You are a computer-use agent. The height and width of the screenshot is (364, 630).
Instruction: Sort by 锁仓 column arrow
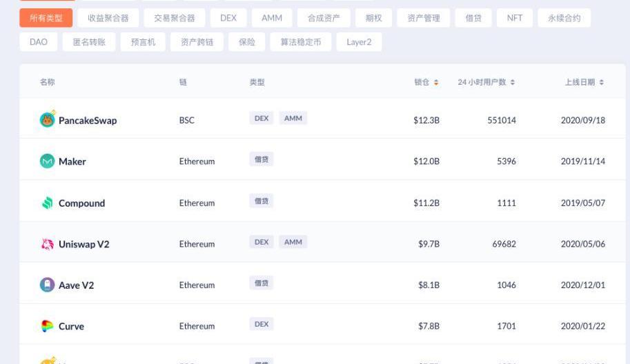coord(436,82)
